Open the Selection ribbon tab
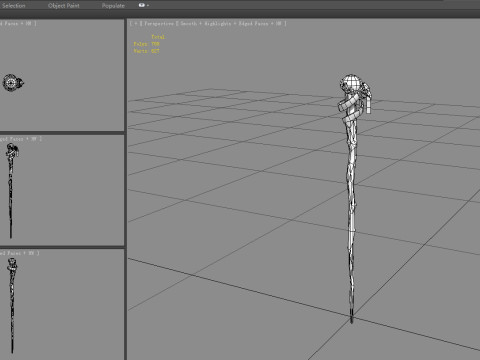The height and width of the screenshot is (360, 480). 13,6
